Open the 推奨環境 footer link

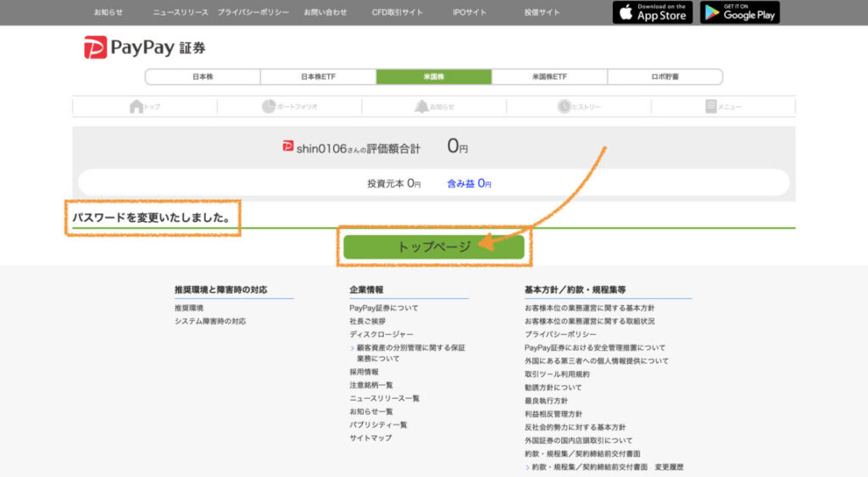[189, 308]
